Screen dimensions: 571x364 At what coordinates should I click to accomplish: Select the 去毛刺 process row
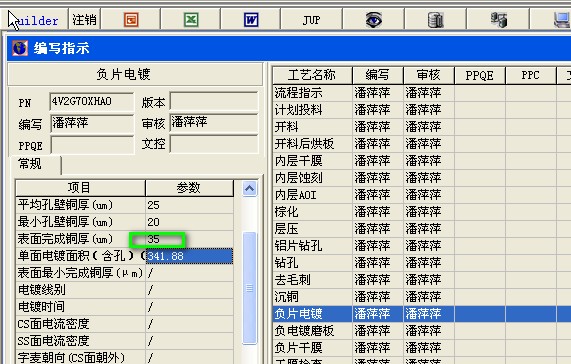tap(422, 280)
